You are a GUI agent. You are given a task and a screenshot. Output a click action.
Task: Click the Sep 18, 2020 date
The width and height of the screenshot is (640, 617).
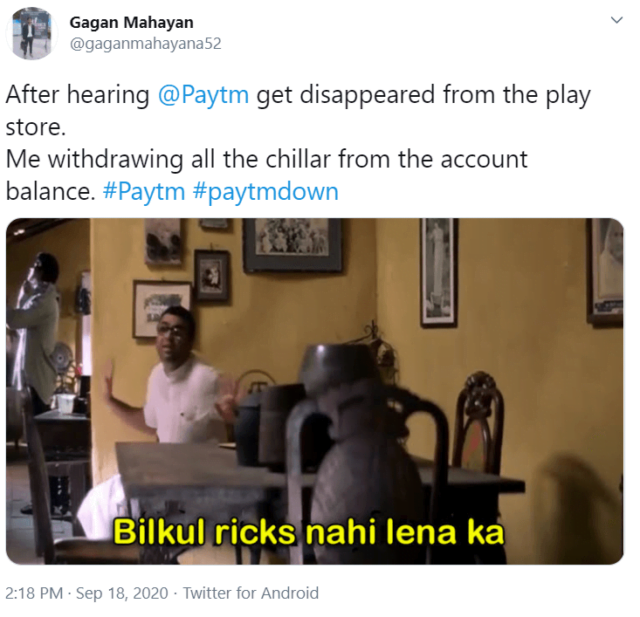click(122, 593)
